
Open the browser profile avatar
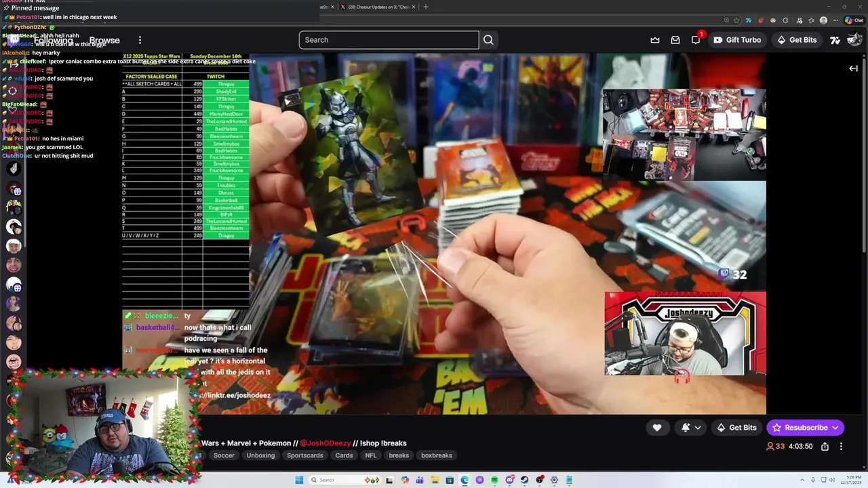pos(823,20)
